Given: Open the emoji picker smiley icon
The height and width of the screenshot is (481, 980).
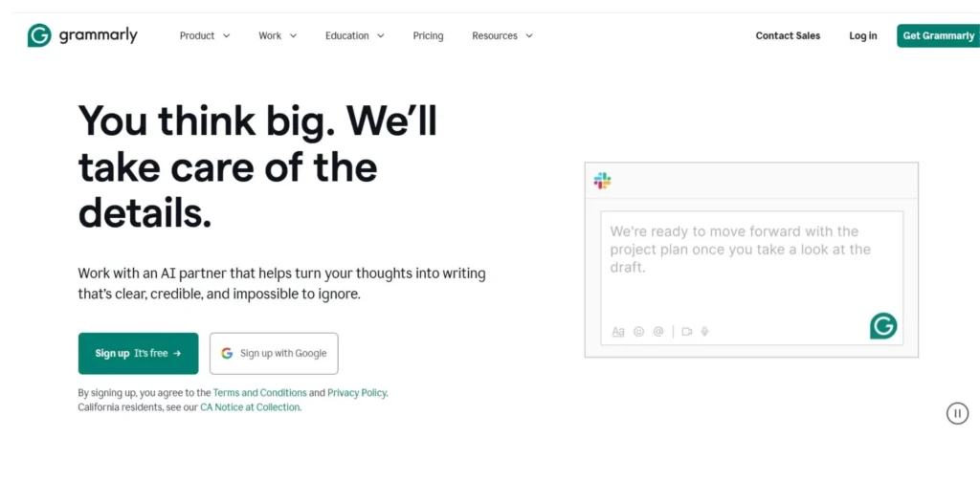Looking at the screenshot, I should 638,332.
